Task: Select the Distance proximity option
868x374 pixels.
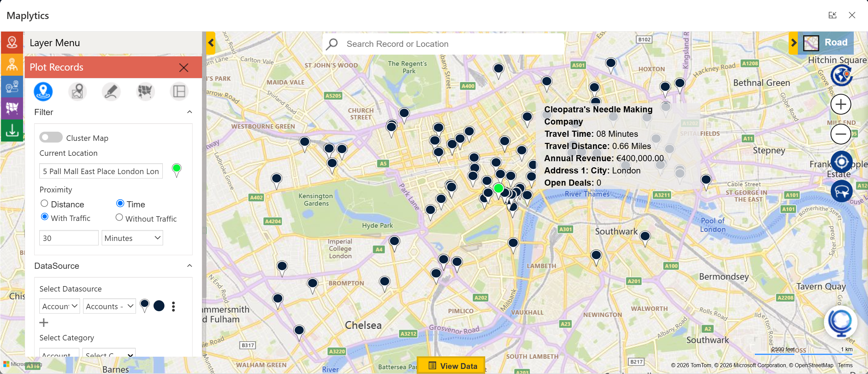Action: point(44,203)
